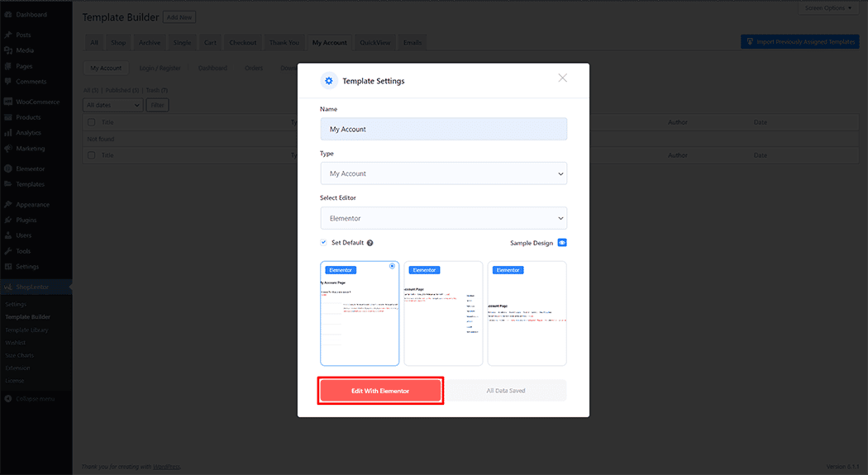
Task: Click the Analytics icon in sidebar
Action: (7, 133)
